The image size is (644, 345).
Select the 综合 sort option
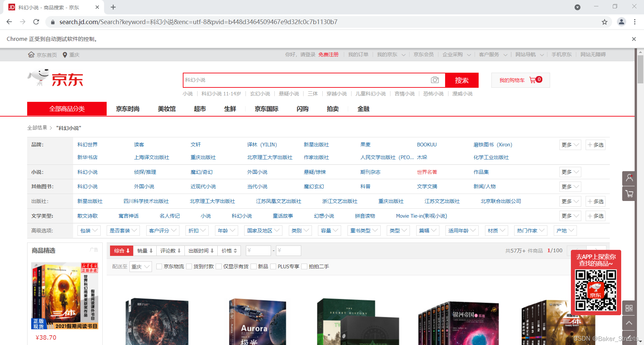(x=122, y=251)
